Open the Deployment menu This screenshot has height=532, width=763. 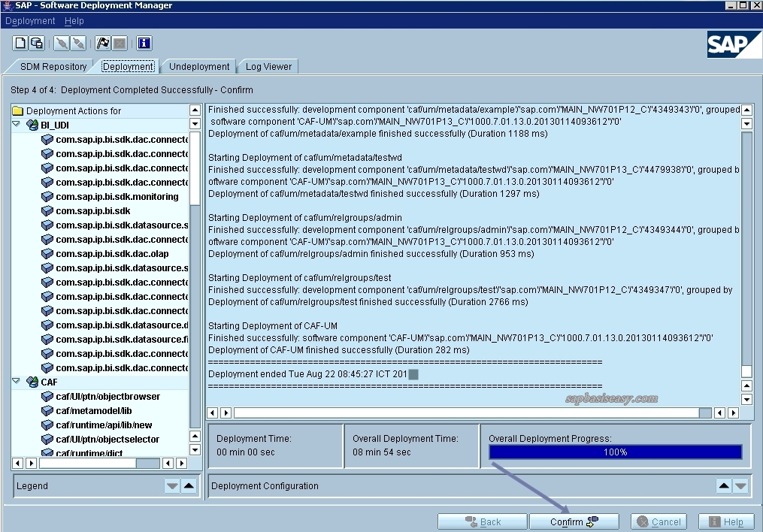(30, 21)
